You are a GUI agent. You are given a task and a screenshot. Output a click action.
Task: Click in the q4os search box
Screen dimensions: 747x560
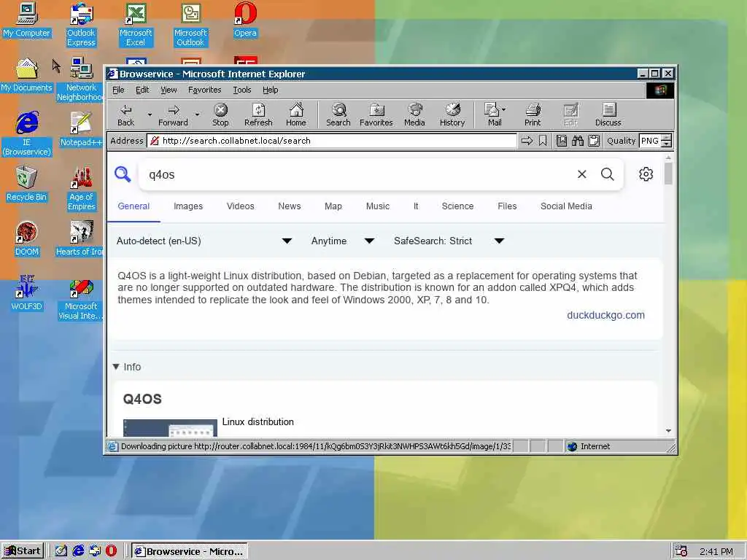[x=357, y=174]
